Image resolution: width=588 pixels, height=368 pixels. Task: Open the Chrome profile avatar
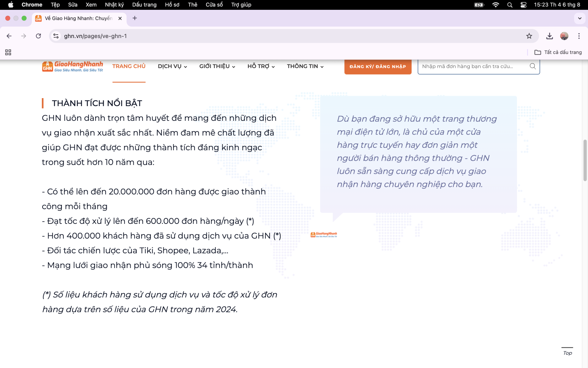[564, 36]
